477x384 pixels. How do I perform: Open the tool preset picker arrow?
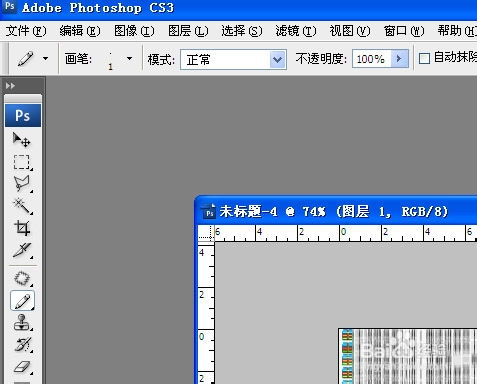(x=45, y=59)
